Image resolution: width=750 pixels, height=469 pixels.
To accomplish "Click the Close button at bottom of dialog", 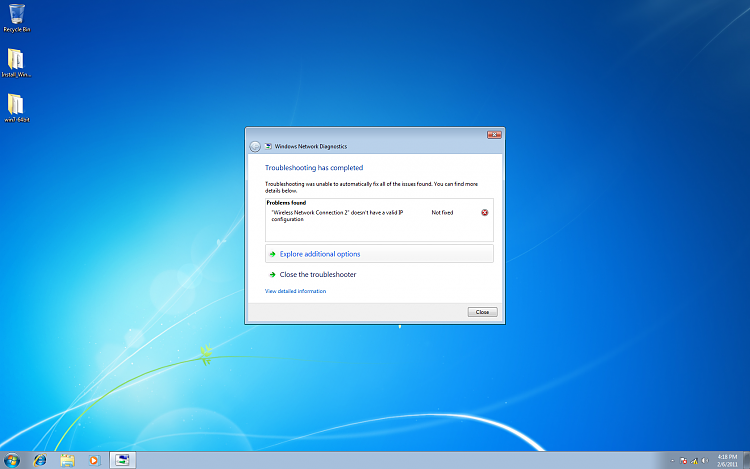I will 482,312.
